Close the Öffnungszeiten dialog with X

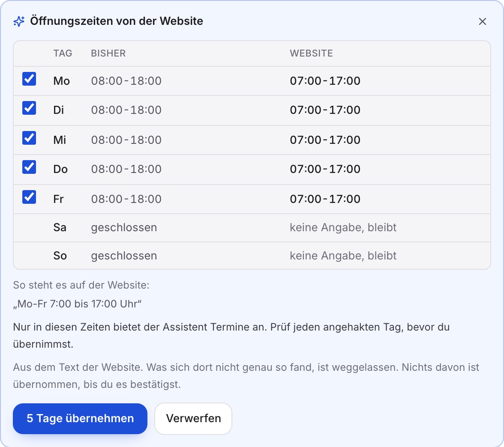coord(482,21)
